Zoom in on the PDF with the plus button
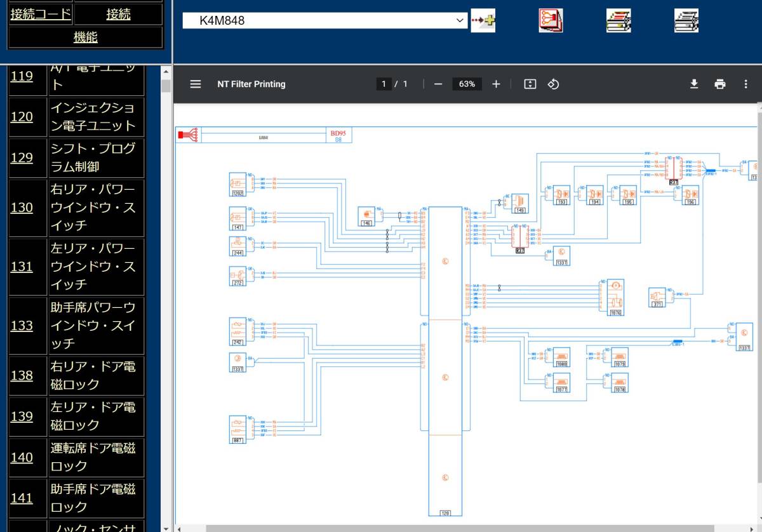The height and width of the screenshot is (532, 762). coord(496,84)
